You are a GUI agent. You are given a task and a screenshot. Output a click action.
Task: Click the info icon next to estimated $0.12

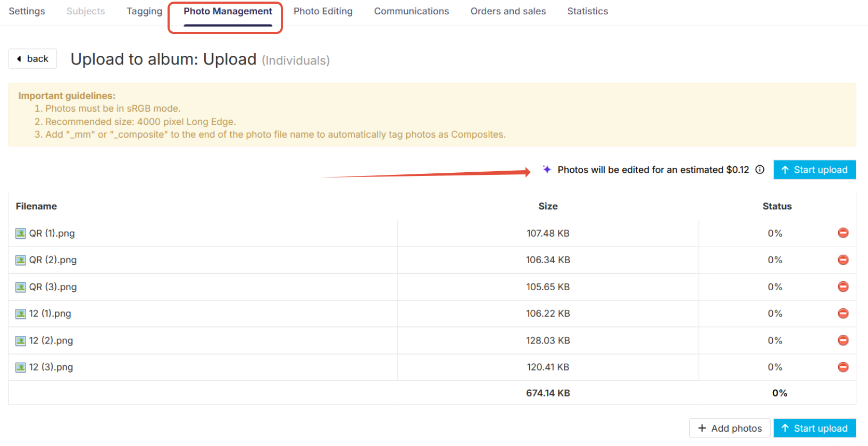pos(760,170)
